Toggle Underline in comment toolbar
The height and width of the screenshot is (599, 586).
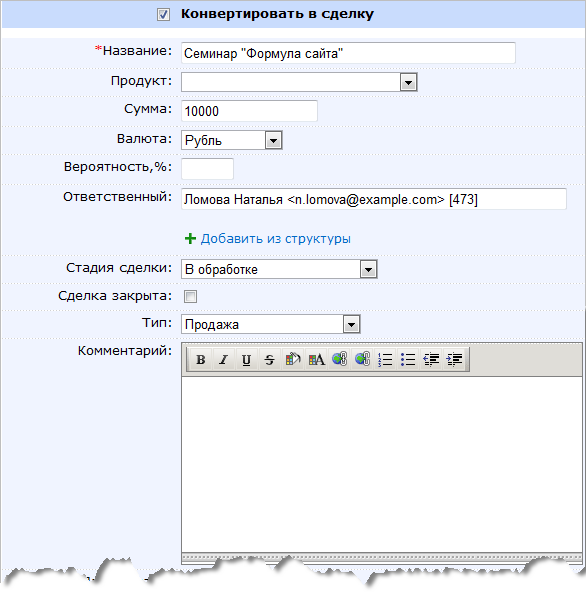246,359
